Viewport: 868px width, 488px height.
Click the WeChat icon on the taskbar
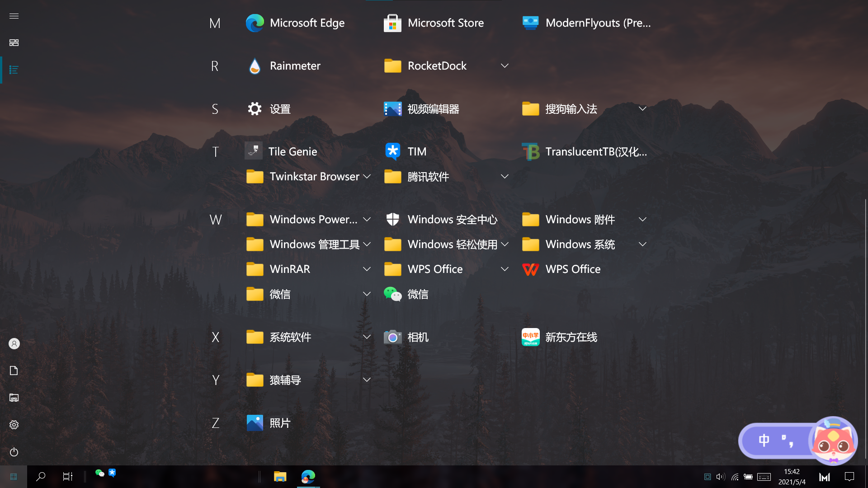click(100, 473)
